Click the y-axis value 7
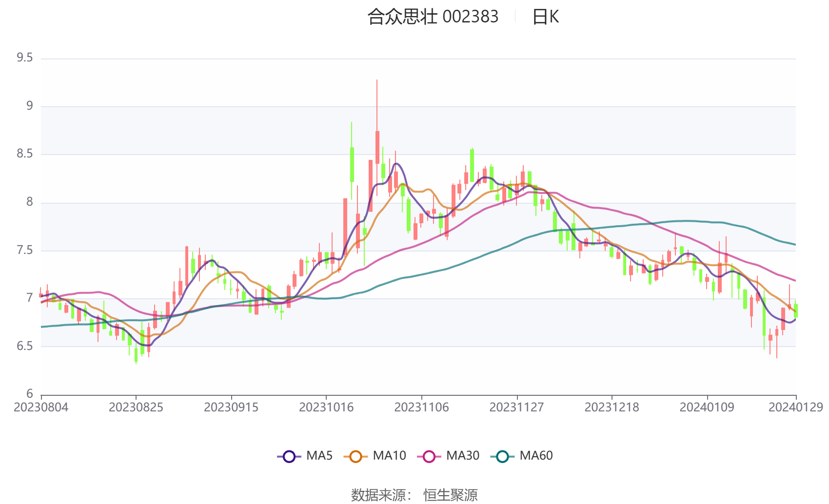Screen dimensions: 829x504 click(x=30, y=298)
